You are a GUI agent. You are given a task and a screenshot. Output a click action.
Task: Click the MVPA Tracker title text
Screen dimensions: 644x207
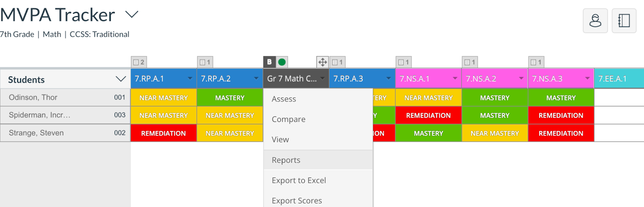pyautogui.click(x=58, y=15)
